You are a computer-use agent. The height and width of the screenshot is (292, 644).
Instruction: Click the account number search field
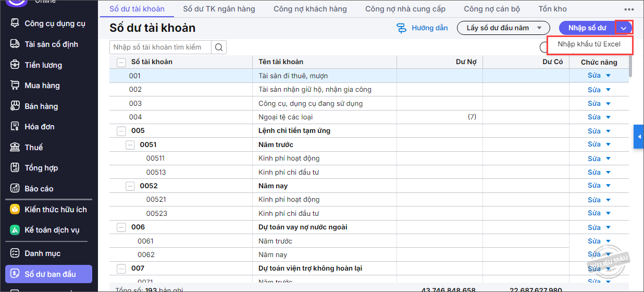[160, 47]
